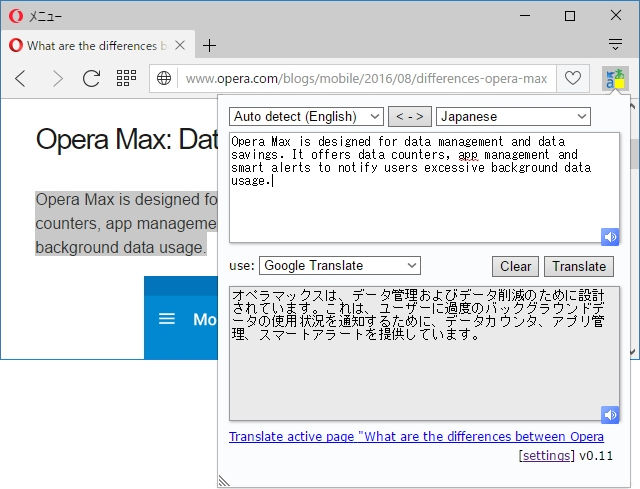
Task: Maximize the Opera window
Action: [570, 16]
